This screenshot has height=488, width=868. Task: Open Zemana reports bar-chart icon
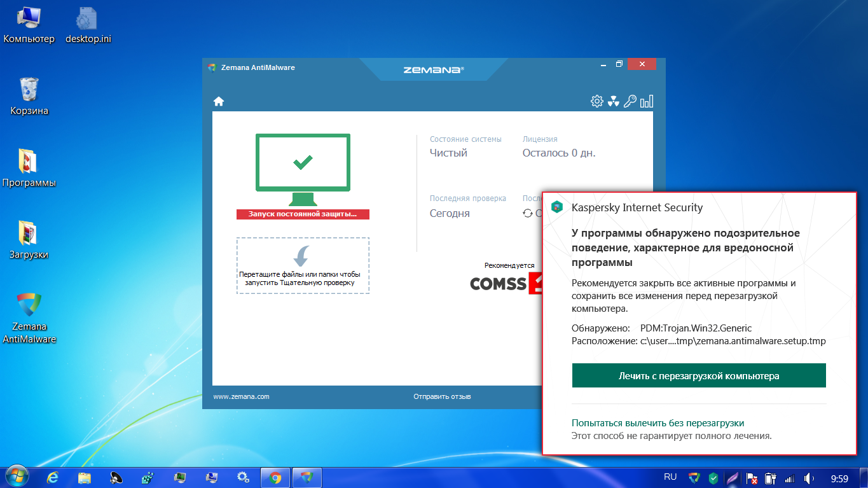[x=647, y=101]
